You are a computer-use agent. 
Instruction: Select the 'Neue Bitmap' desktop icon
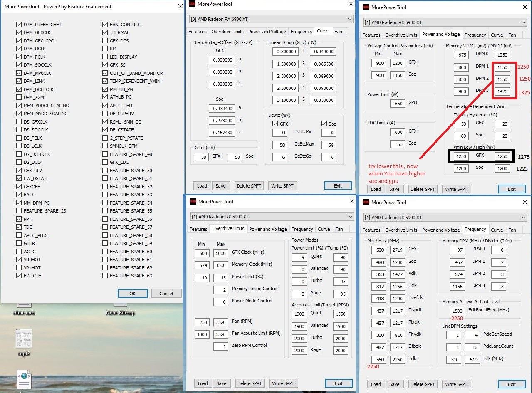[120, 308]
